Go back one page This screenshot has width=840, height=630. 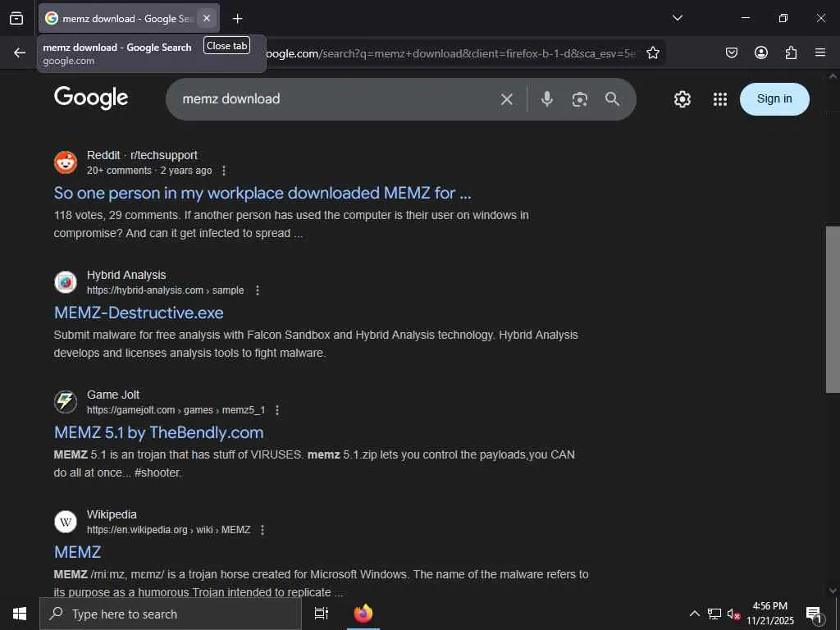tap(20, 52)
